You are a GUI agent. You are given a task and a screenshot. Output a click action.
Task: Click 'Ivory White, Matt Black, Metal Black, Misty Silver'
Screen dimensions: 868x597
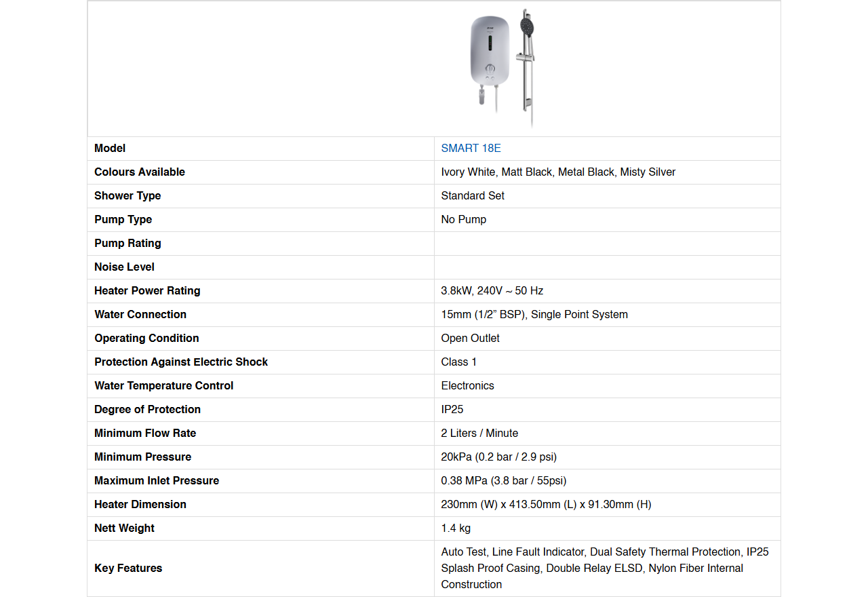558,172
